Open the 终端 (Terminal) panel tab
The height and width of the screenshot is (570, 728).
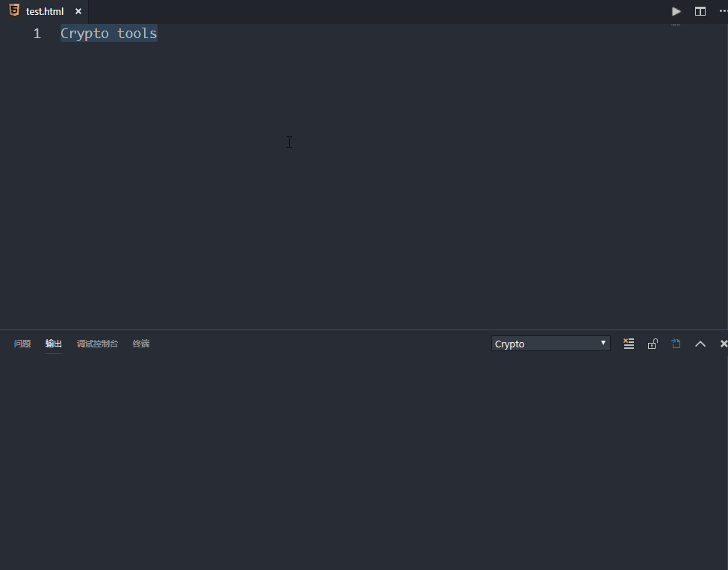click(141, 344)
